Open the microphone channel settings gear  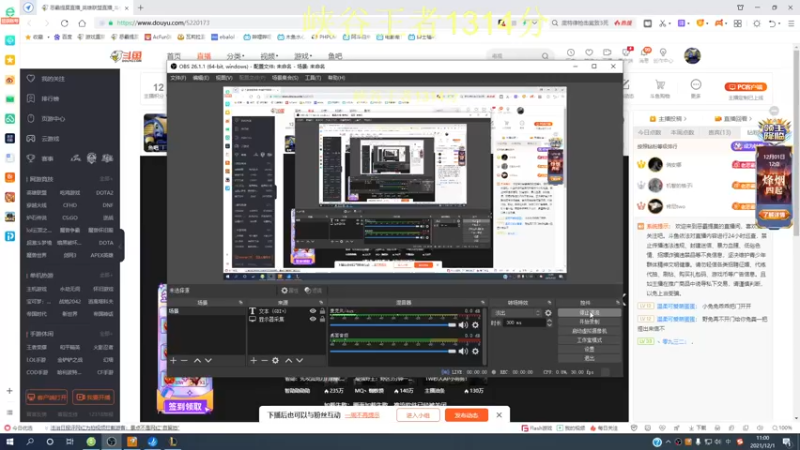coord(475,325)
